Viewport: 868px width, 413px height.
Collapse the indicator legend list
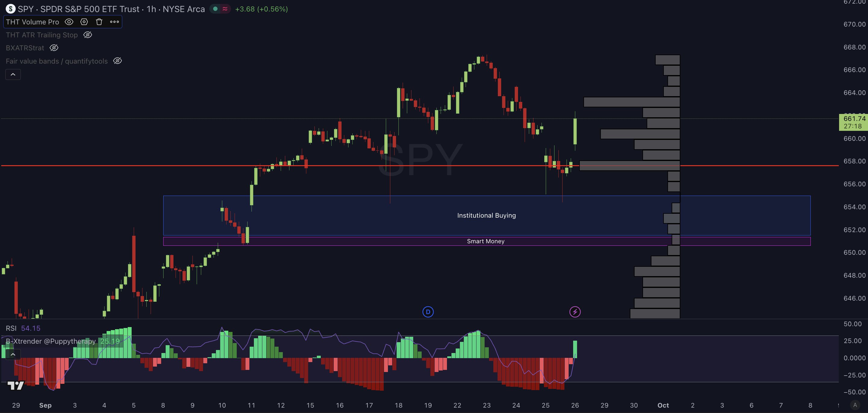pos(13,74)
